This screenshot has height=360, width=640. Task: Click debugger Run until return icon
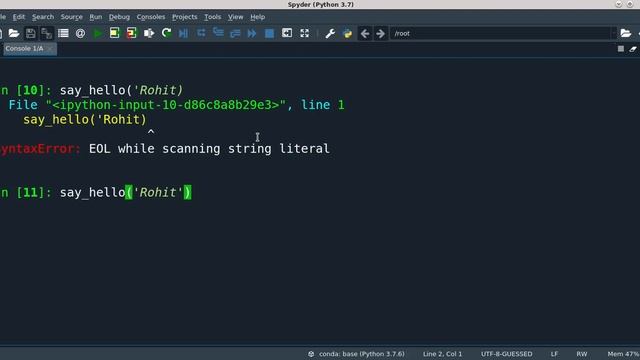pos(235,33)
